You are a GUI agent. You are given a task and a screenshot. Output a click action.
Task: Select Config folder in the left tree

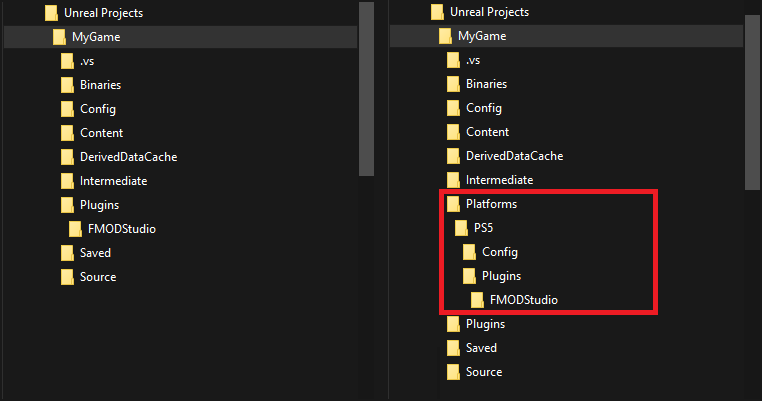point(96,109)
